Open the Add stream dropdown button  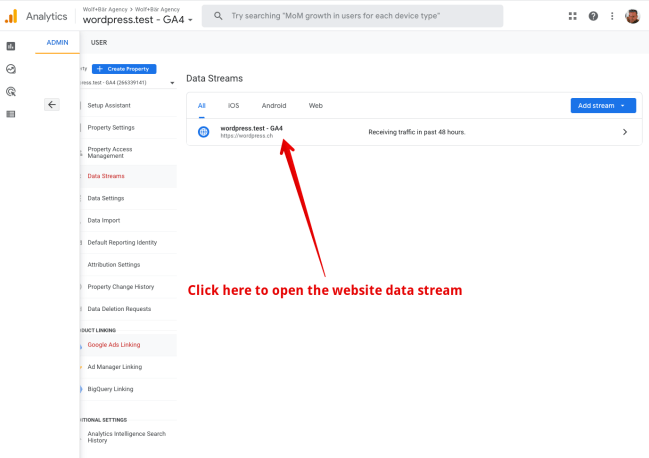tap(603, 106)
